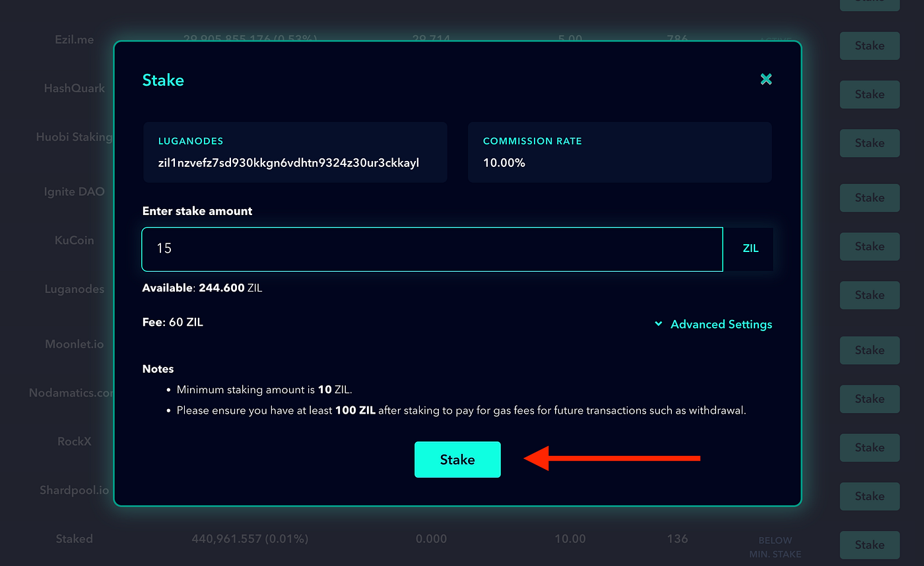This screenshot has height=566, width=924.
Task: Click background Stake button for Huobi Staking
Action: (x=869, y=143)
